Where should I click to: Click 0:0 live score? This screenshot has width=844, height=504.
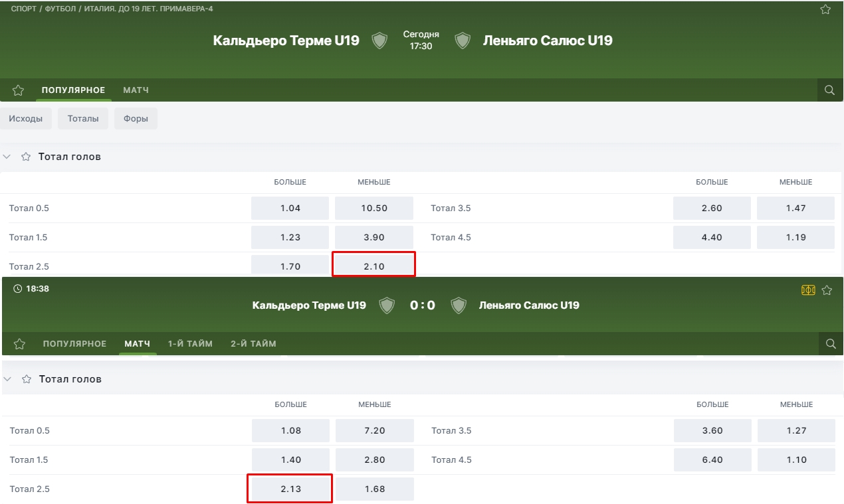tap(423, 305)
